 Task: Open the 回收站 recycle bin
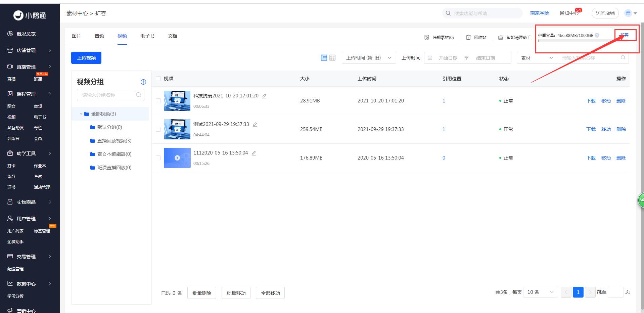[x=476, y=37]
